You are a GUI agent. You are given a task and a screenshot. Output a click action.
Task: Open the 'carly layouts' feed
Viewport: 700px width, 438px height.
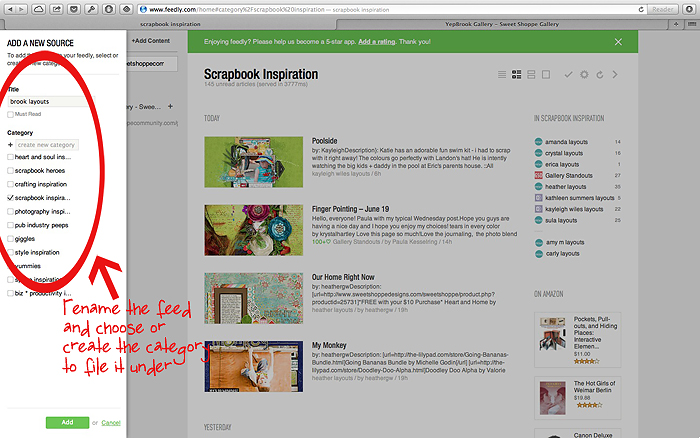click(562, 254)
